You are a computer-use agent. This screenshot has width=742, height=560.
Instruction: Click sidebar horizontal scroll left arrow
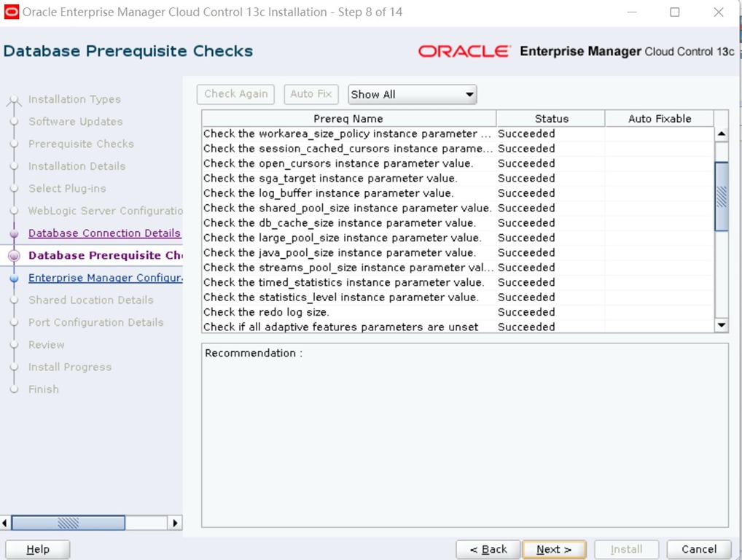(4, 523)
